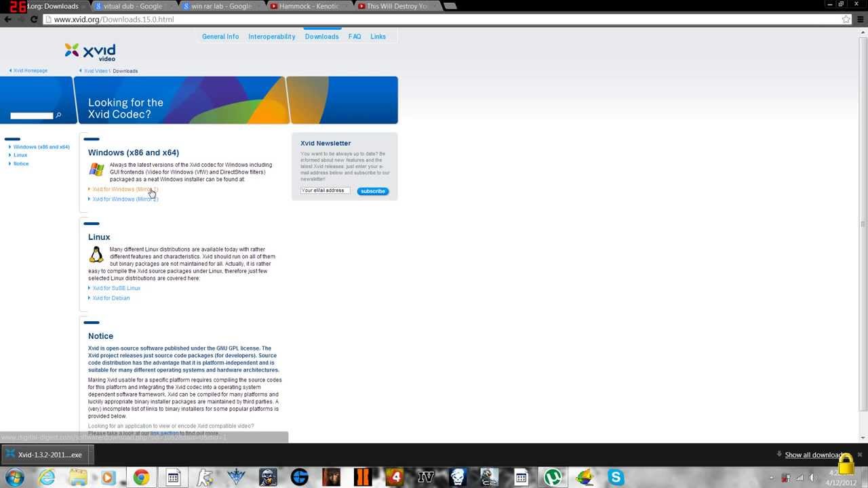Jump to Windows (x86 and x64) sidebar link
This screenshot has height=488, width=868.
click(41, 147)
